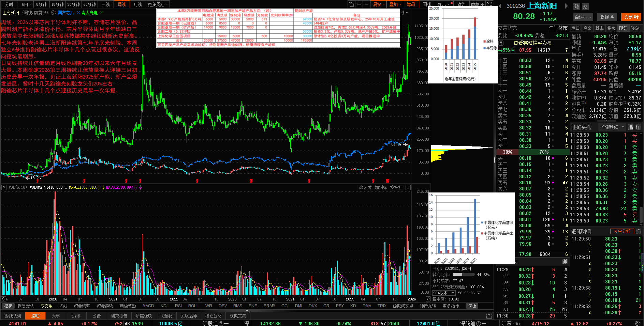This screenshot has height=326, width=644.
Task: Remove 南大光电 overlay with its X
Action: point(102,13)
